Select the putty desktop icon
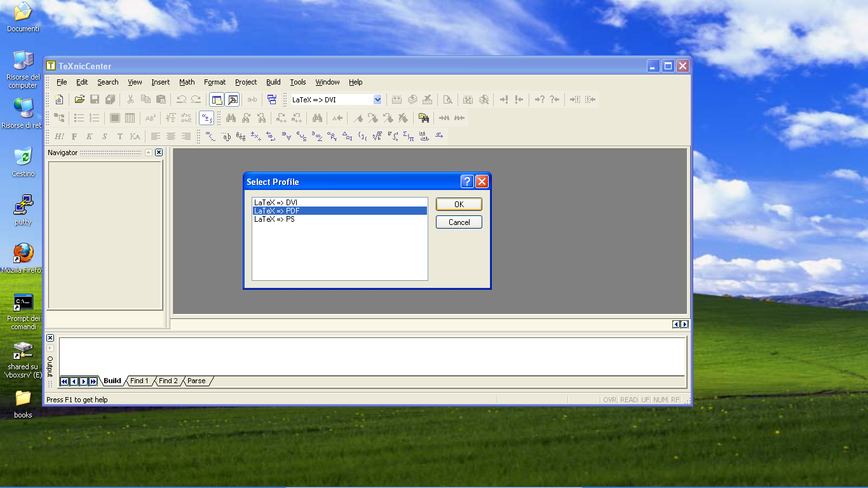 tap(23, 210)
